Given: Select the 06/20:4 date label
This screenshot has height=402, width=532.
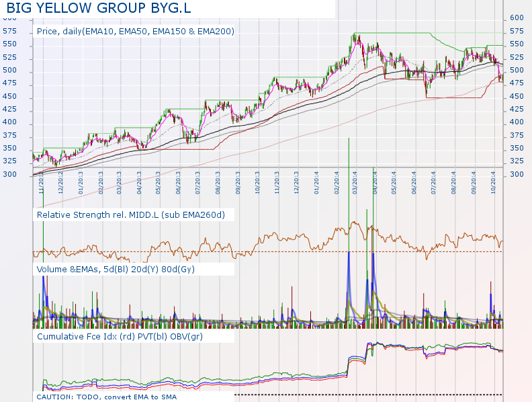Looking at the screenshot, I should click(x=414, y=183).
